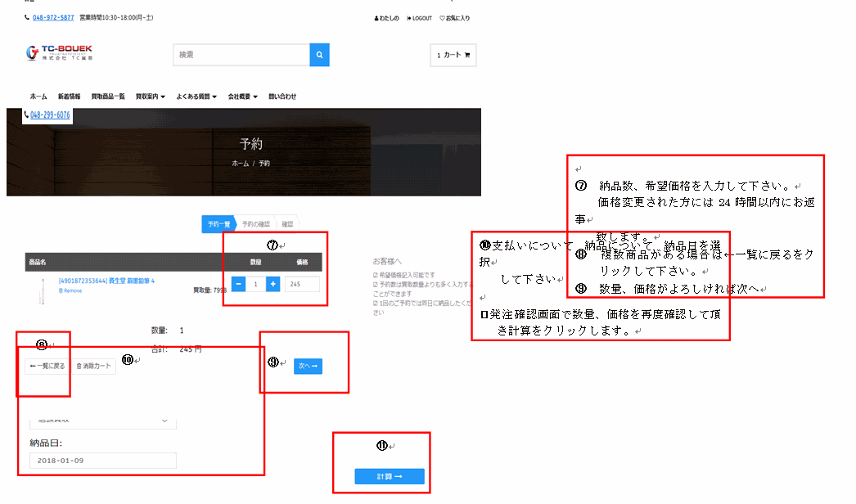Expand the よくある質問 dropdown menu
The width and height of the screenshot is (856, 504).
tap(196, 97)
